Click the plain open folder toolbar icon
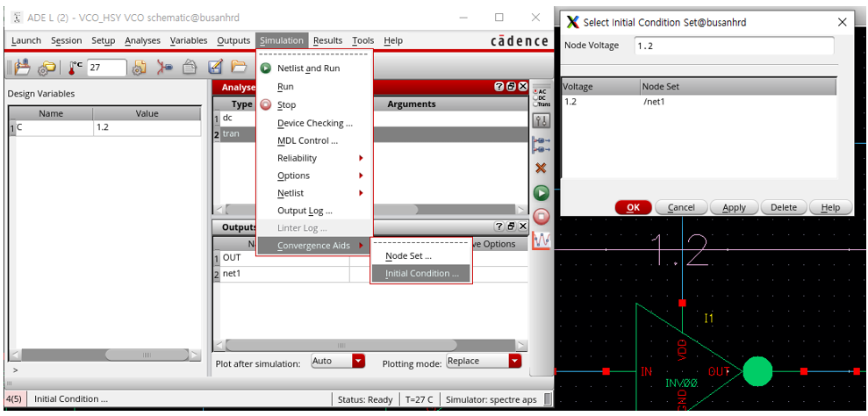 (x=239, y=68)
